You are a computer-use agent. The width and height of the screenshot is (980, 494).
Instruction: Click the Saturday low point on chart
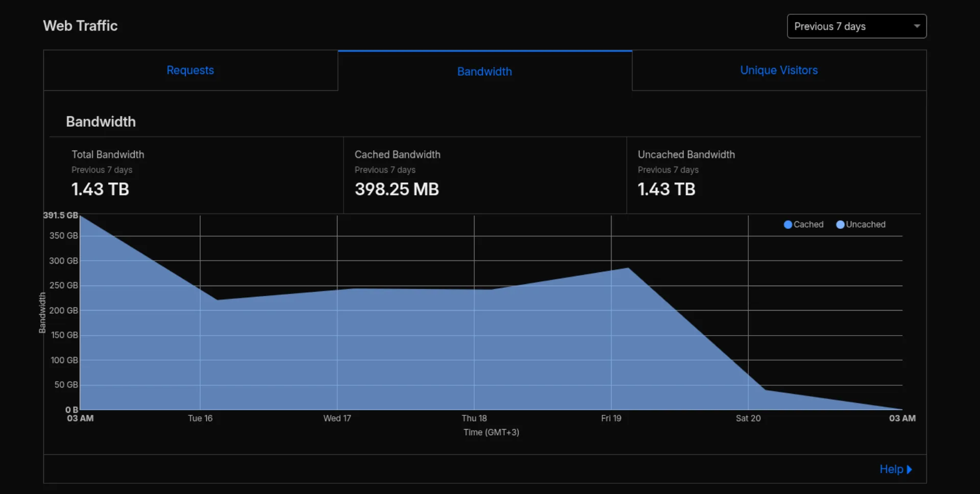pos(765,390)
